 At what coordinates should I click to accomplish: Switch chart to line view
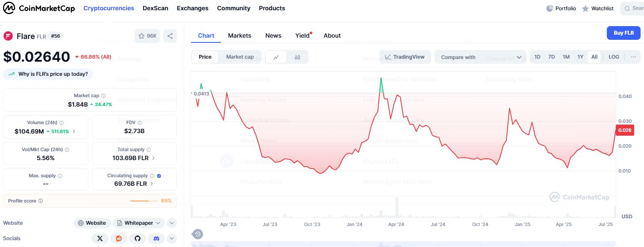click(x=276, y=57)
